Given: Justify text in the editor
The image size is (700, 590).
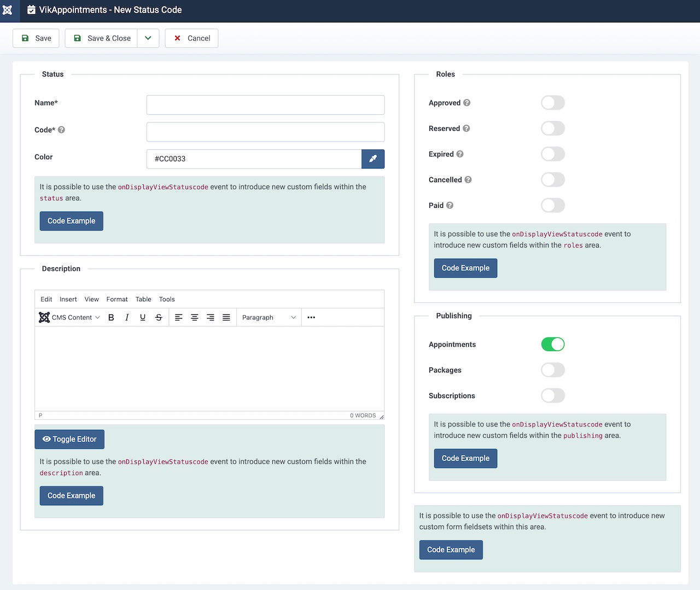Looking at the screenshot, I should (226, 317).
